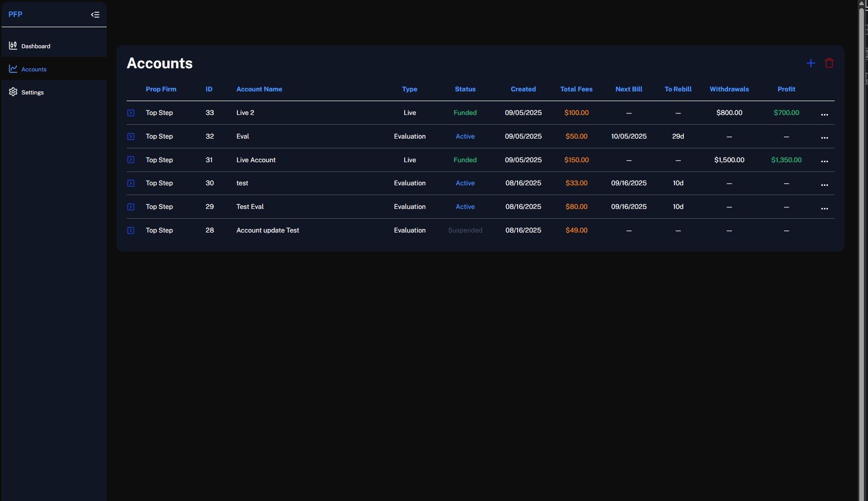Expand the row for account ID 32
The width and height of the screenshot is (868, 501).
click(x=131, y=137)
